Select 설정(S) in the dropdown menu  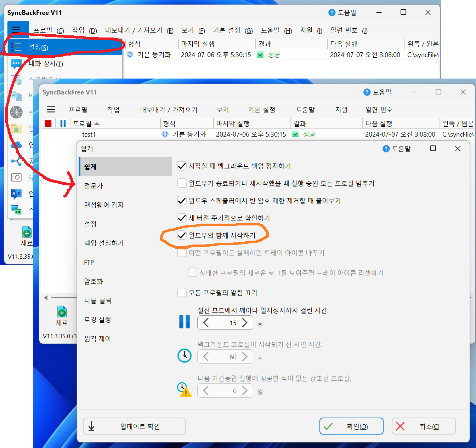click(65, 47)
